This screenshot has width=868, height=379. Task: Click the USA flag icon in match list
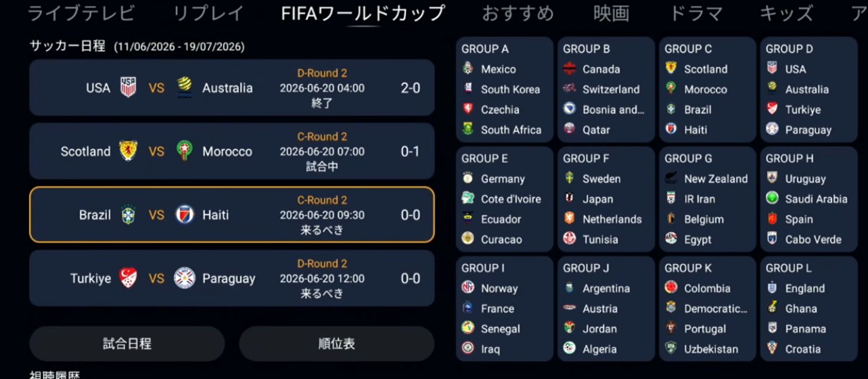coord(128,87)
